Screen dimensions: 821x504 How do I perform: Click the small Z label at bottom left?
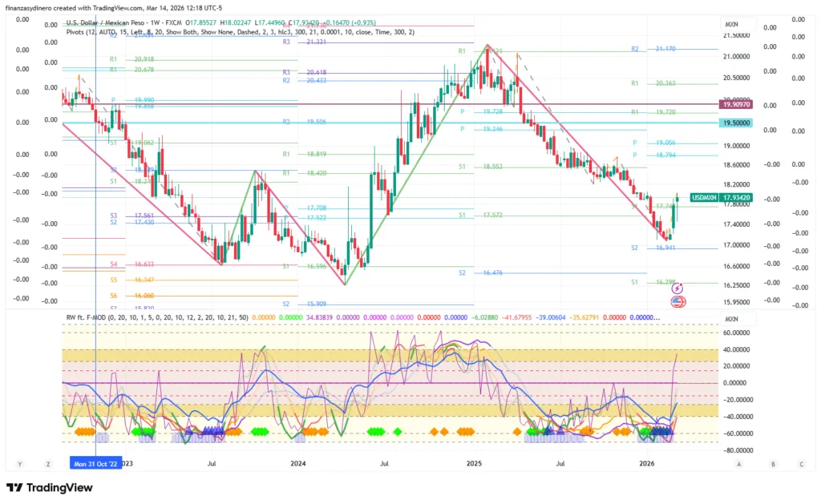(x=48, y=463)
